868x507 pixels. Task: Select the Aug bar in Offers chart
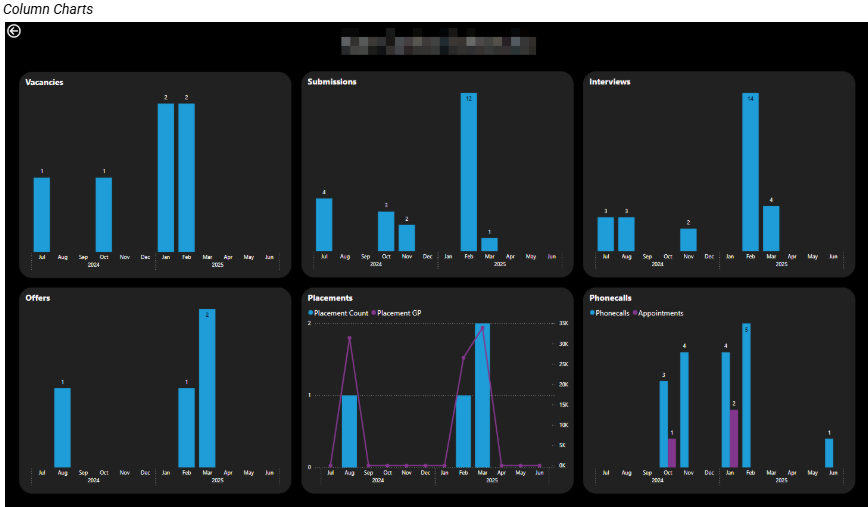click(63, 428)
